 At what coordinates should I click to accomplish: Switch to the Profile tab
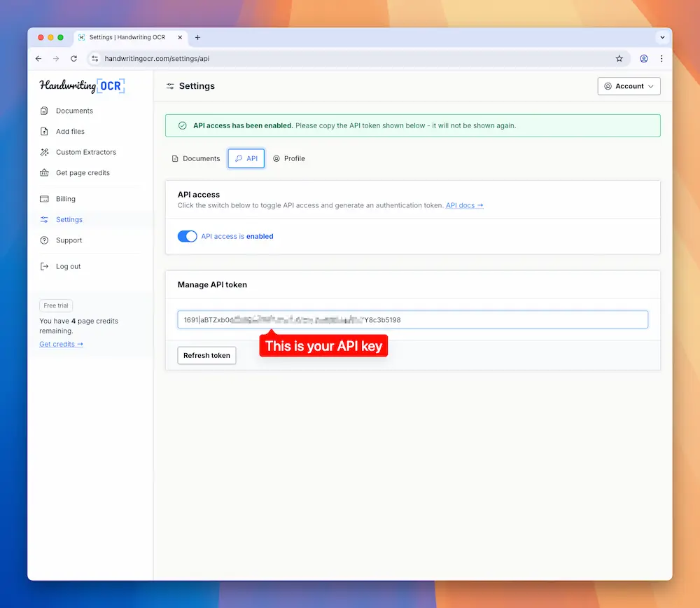[x=289, y=158]
